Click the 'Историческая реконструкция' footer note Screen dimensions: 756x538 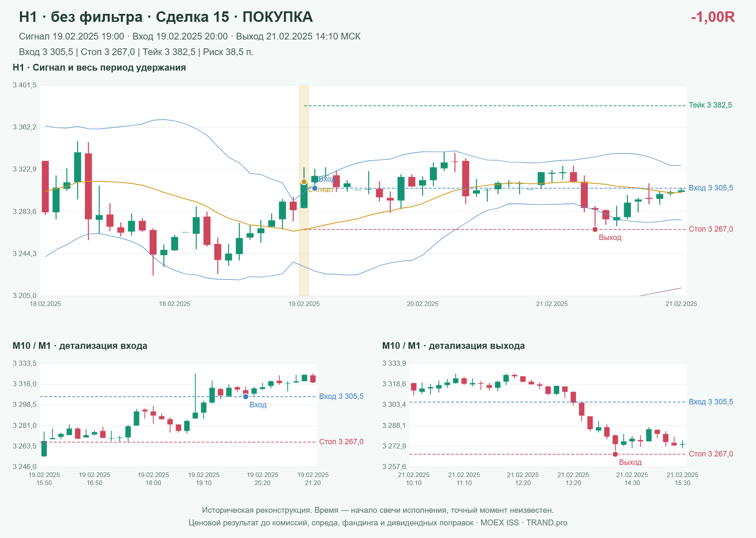[378, 510]
